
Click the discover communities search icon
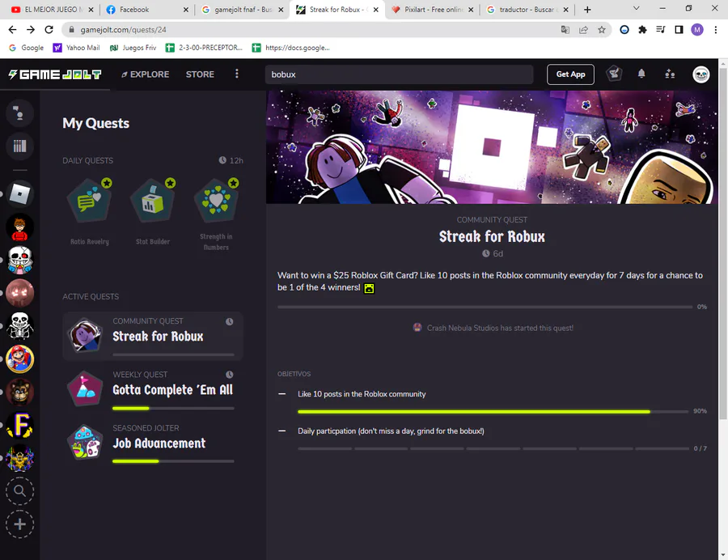(19, 491)
